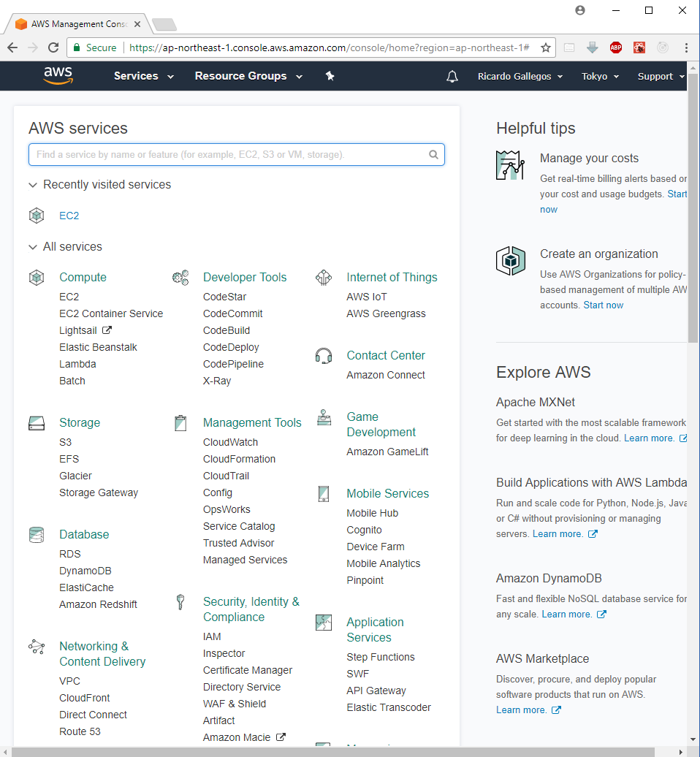Open the Support dropdown menu
This screenshot has width=700, height=757.
(661, 76)
